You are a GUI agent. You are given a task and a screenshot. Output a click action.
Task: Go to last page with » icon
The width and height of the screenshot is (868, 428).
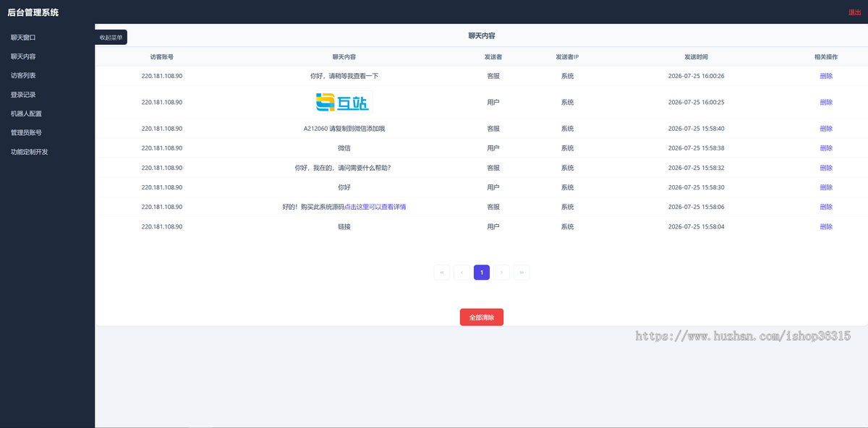pyautogui.click(x=522, y=273)
